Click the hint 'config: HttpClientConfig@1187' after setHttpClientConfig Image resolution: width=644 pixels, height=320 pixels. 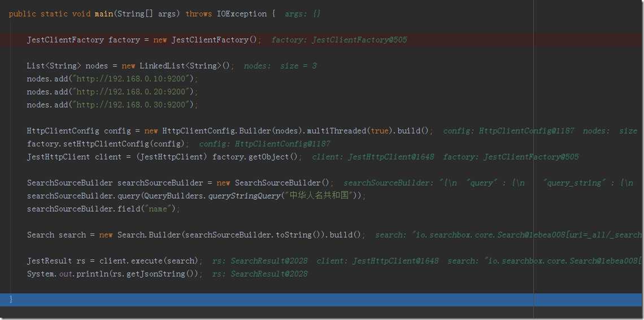265,144
